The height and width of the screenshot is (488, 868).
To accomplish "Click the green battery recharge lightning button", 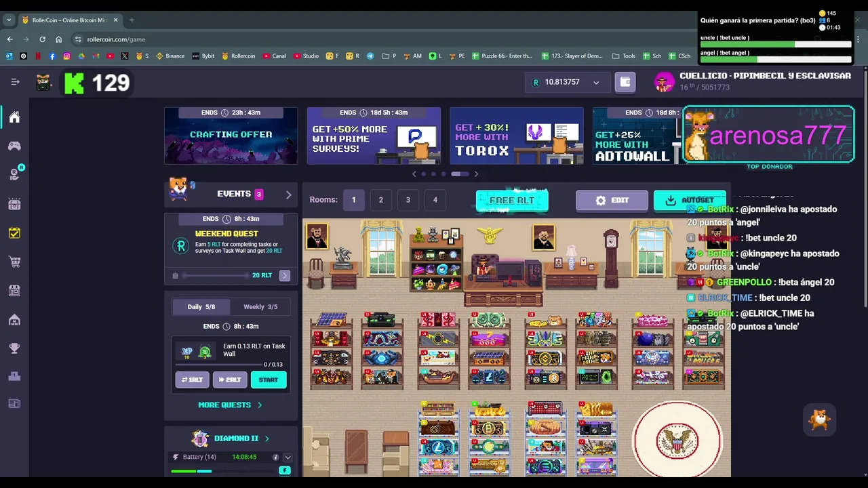I will (x=285, y=470).
